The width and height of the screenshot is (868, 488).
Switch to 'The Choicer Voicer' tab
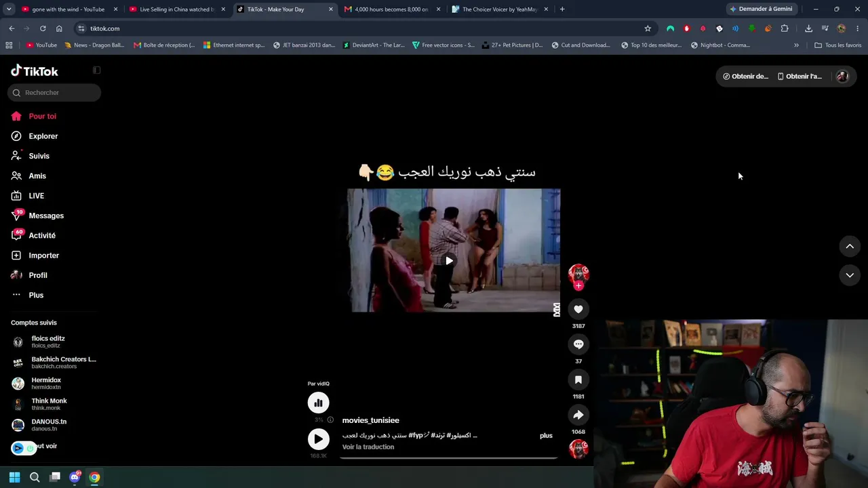coord(499,9)
